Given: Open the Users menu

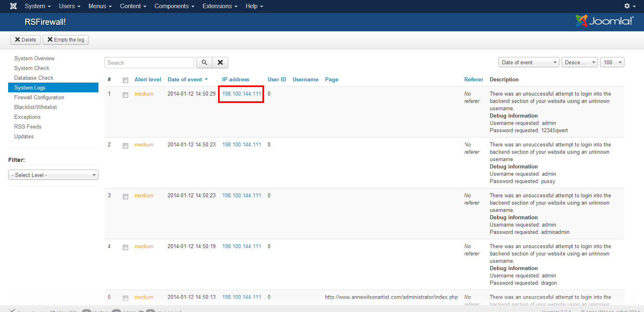Looking at the screenshot, I should (x=70, y=6).
